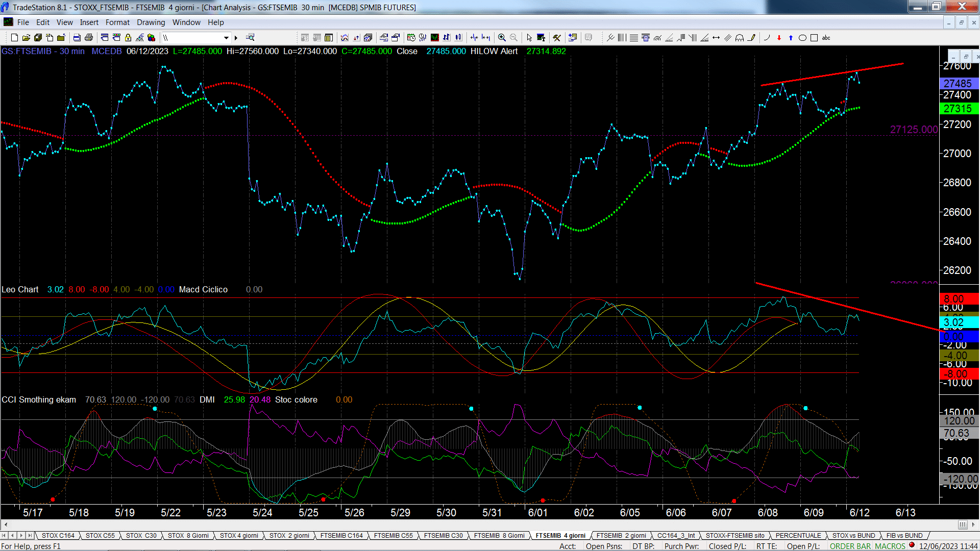Select the blue up arrow tool
This screenshot has width=980, height=551.
pos(791,38)
